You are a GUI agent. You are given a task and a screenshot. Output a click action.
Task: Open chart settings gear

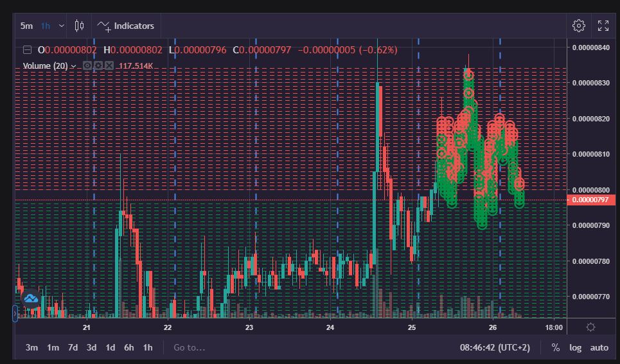tap(578, 26)
